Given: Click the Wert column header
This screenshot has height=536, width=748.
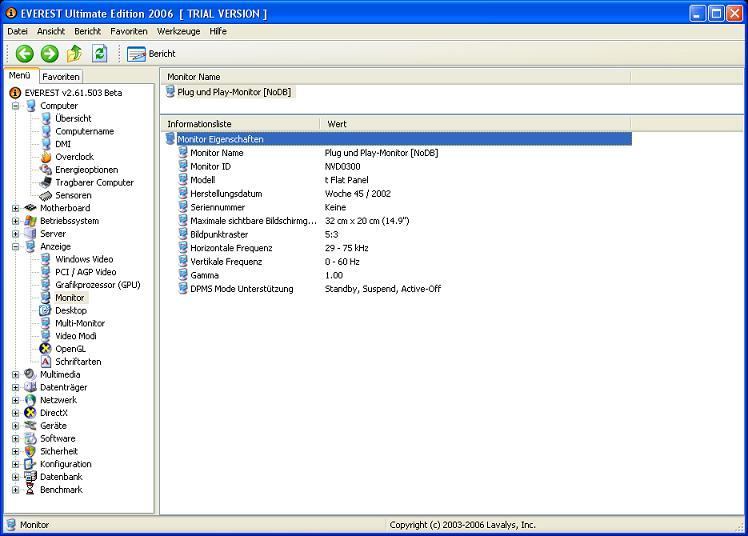Looking at the screenshot, I should point(476,124).
